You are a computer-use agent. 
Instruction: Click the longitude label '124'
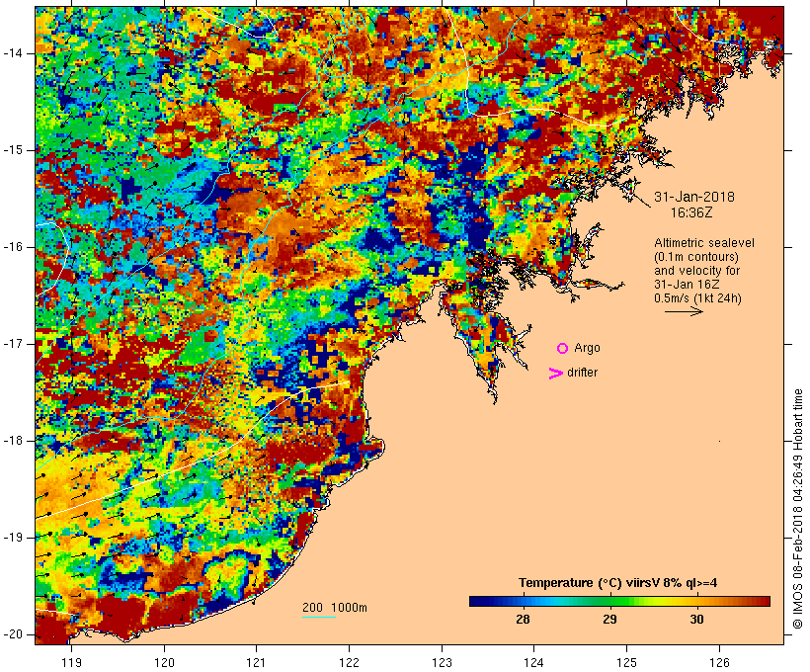coord(533,662)
